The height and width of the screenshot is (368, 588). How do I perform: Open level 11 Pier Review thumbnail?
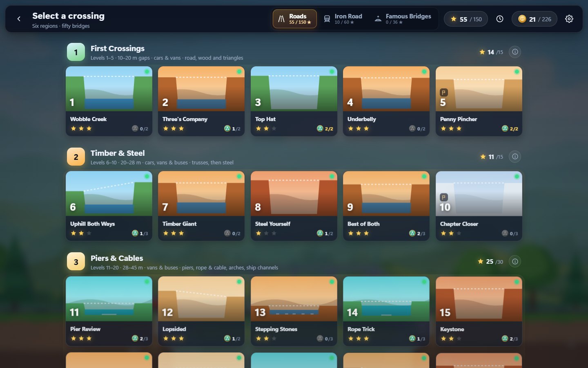click(x=109, y=298)
